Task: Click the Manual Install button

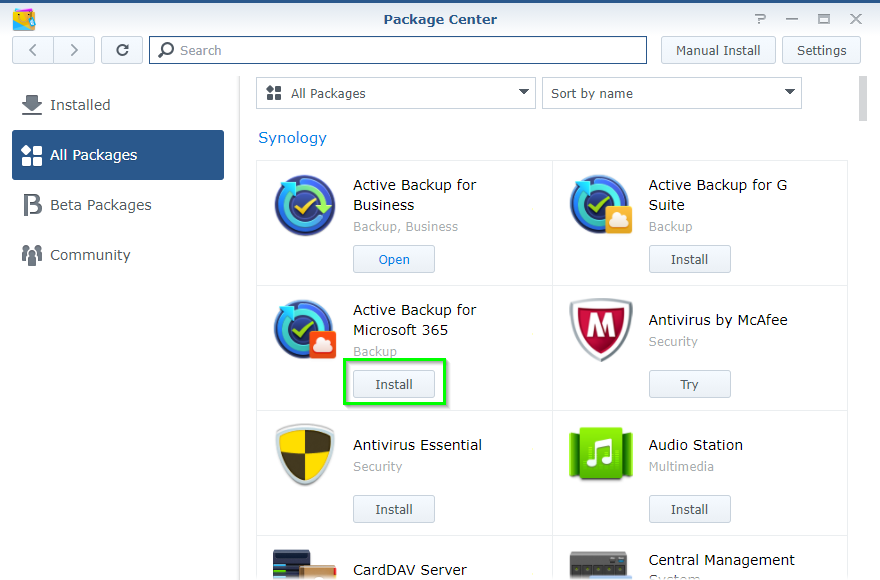Action: (x=718, y=51)
